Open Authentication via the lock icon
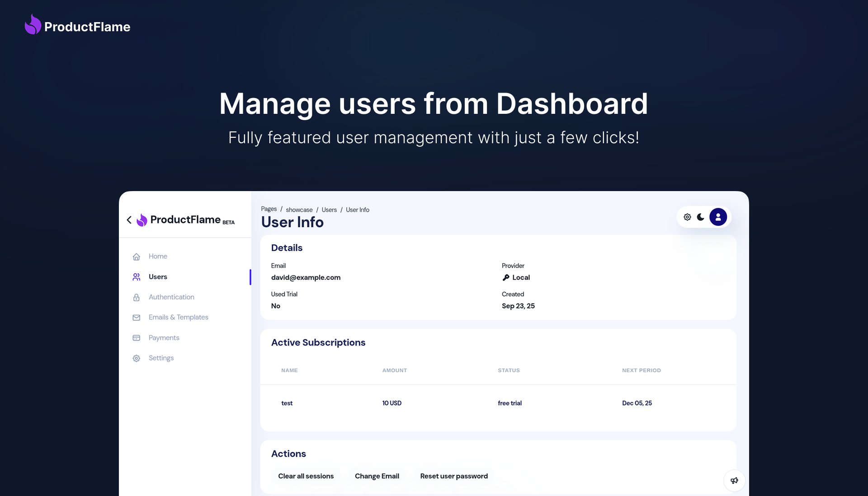The width and height of the screenshot is (868, 496). [137, 297]
